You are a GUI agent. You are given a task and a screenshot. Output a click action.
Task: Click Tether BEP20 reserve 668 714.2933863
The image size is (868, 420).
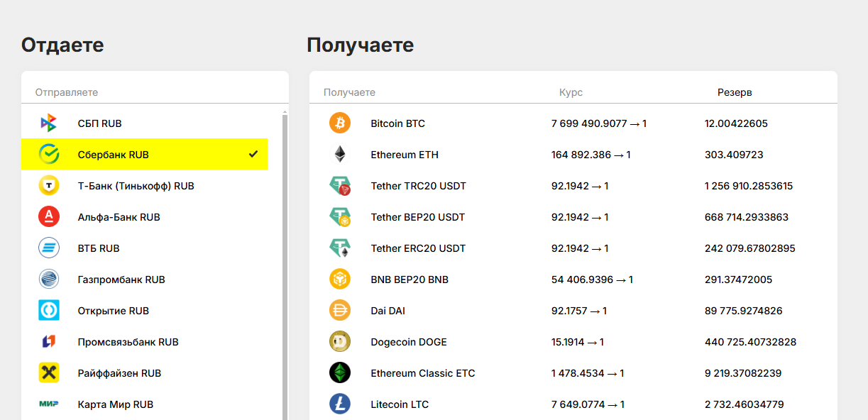(747, 217)
